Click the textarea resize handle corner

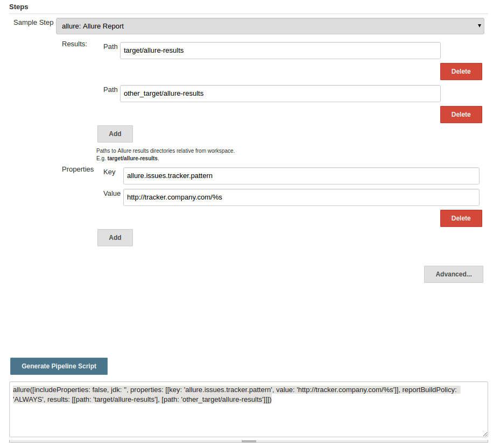[485, 434]
